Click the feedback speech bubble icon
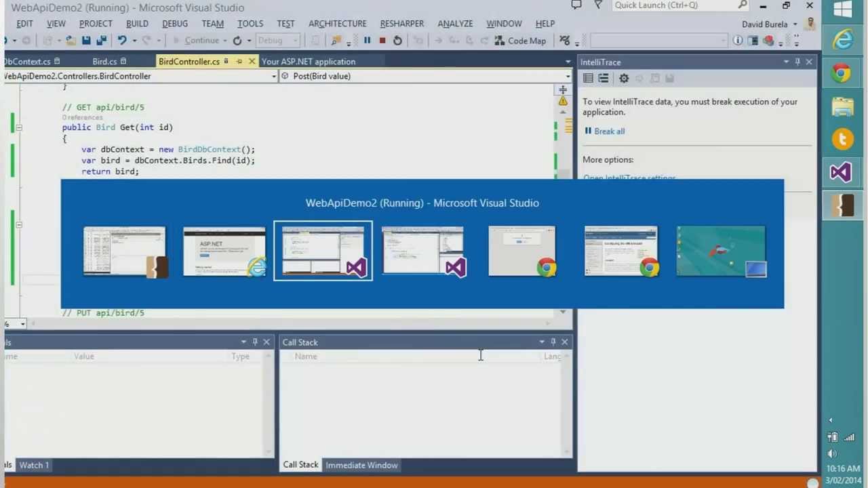 [x=576, y=5]
